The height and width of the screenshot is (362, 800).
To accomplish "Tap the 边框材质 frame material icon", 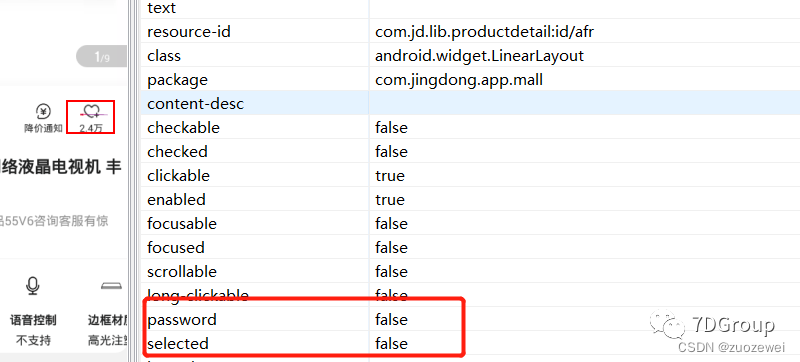I will pos(112,286).
